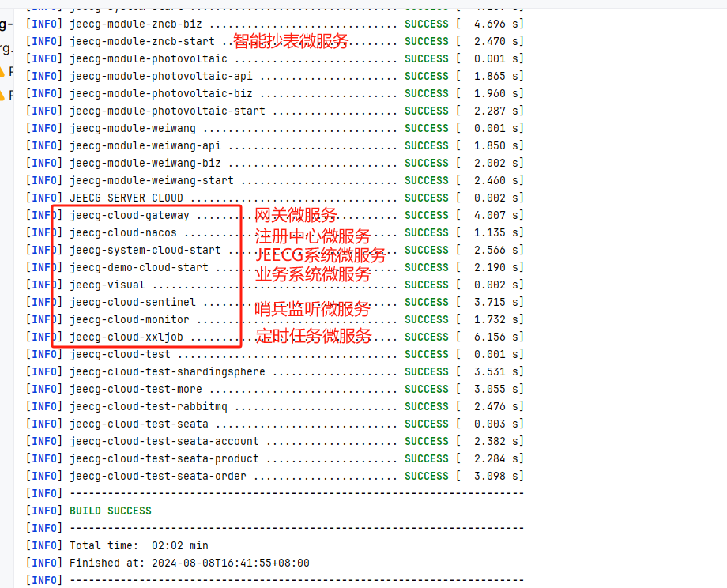Viewport: 727px width, 588px height.
Task: Click the 1.732 s build duration
Action: 496,319
